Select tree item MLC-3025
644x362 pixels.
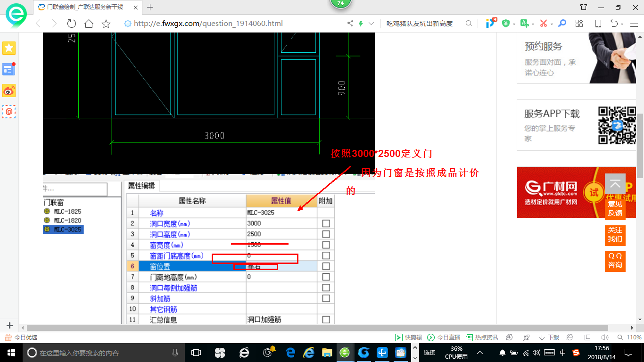coord(63,230)
